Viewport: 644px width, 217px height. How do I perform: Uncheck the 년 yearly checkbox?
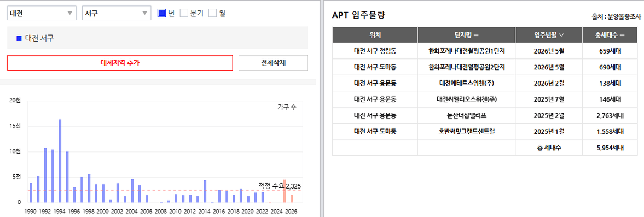[161, 13]
